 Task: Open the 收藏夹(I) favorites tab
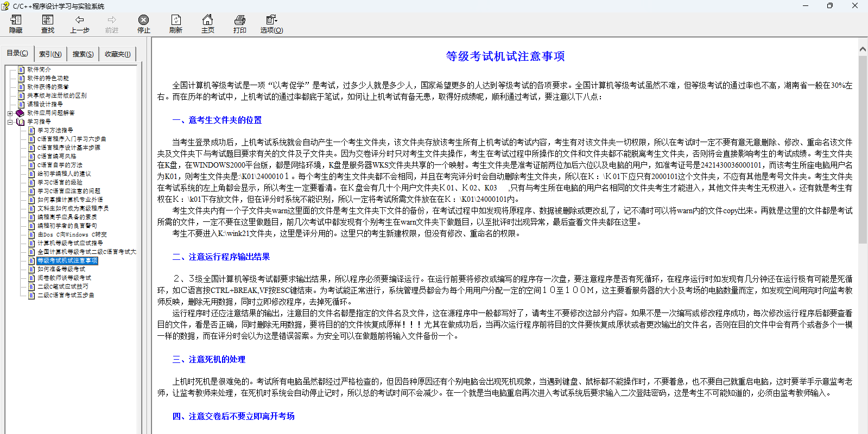point(117,54)
